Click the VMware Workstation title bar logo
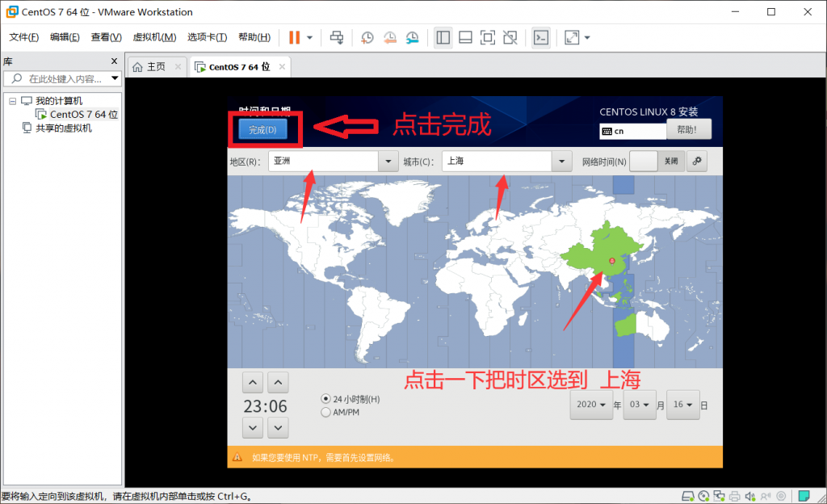827x504 pixels. click(11, 11)
